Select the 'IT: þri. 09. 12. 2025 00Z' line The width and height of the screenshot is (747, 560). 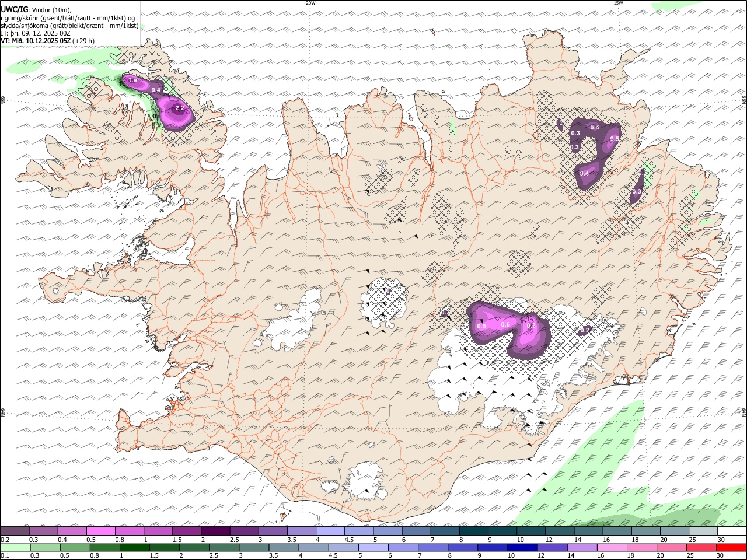click(x=36, y=33)
